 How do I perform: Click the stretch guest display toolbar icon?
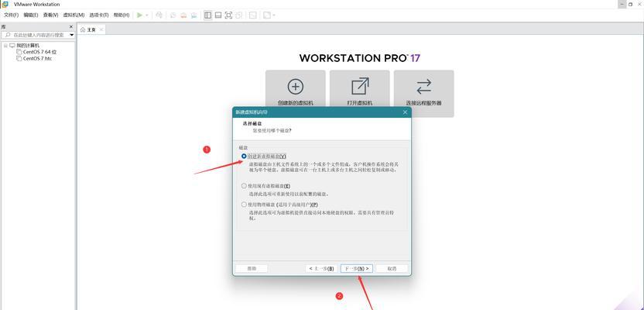(267, 15)
